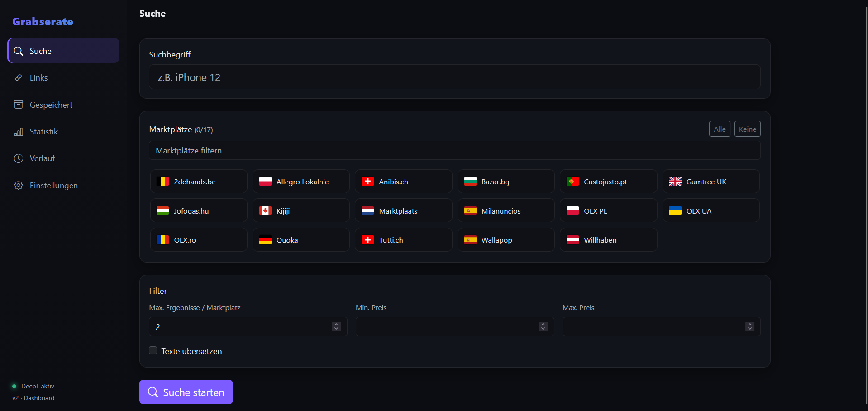Enable the Texte übersetzen checkbox
Image resolution: width=868 pixels, height=411 pixels.
tap(153, 351)
